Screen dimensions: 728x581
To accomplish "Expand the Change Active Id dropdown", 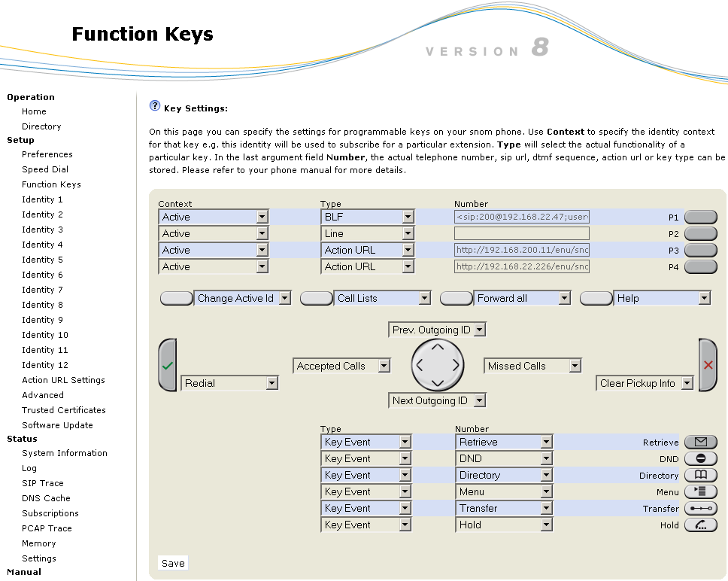I will pyautogui.click(x=242, y=299).
